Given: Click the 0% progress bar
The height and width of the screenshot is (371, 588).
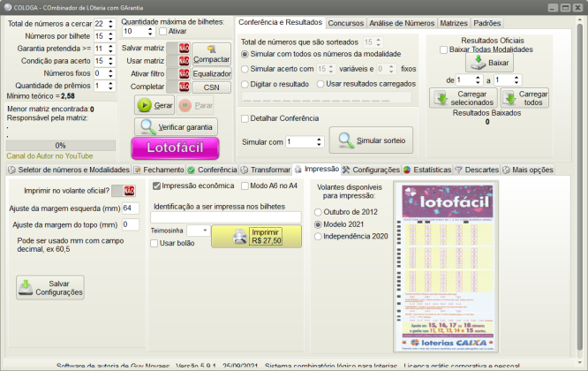Looking at the screenshot, I should click(61, 145).
